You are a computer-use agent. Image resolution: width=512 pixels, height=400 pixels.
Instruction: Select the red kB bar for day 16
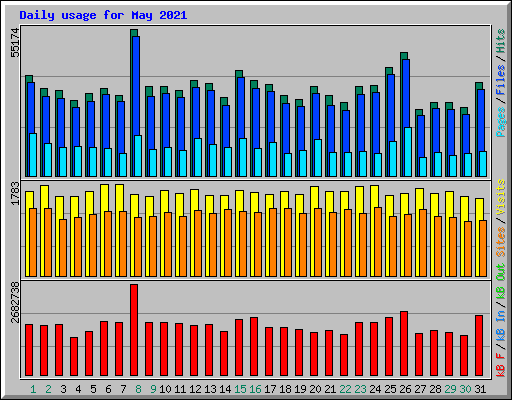point(254,347)
